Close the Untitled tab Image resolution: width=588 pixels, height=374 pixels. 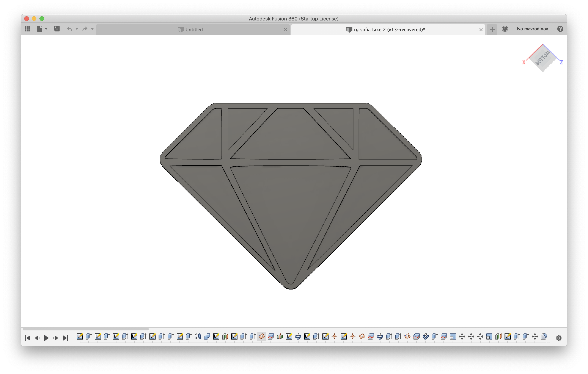[x=285, y=30]
